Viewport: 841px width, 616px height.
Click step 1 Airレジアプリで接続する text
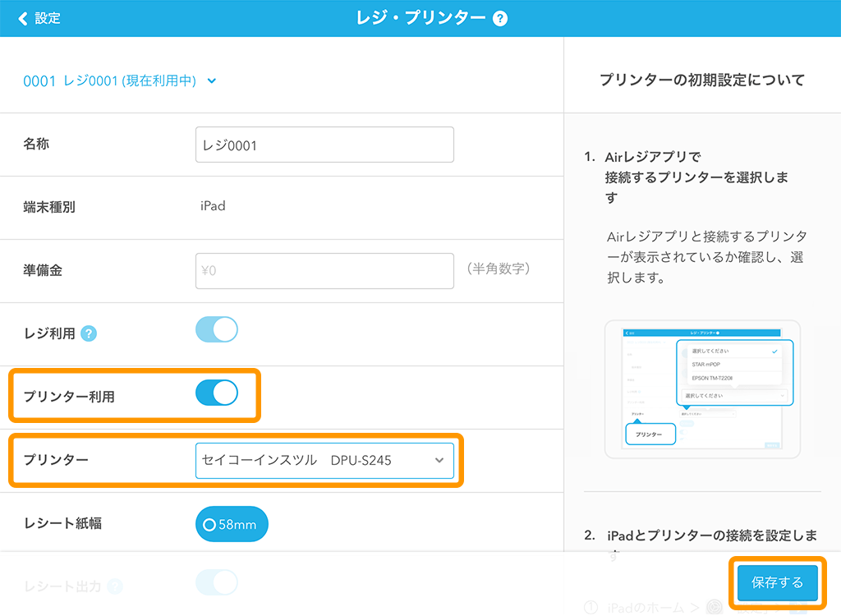tap(696, 177)
